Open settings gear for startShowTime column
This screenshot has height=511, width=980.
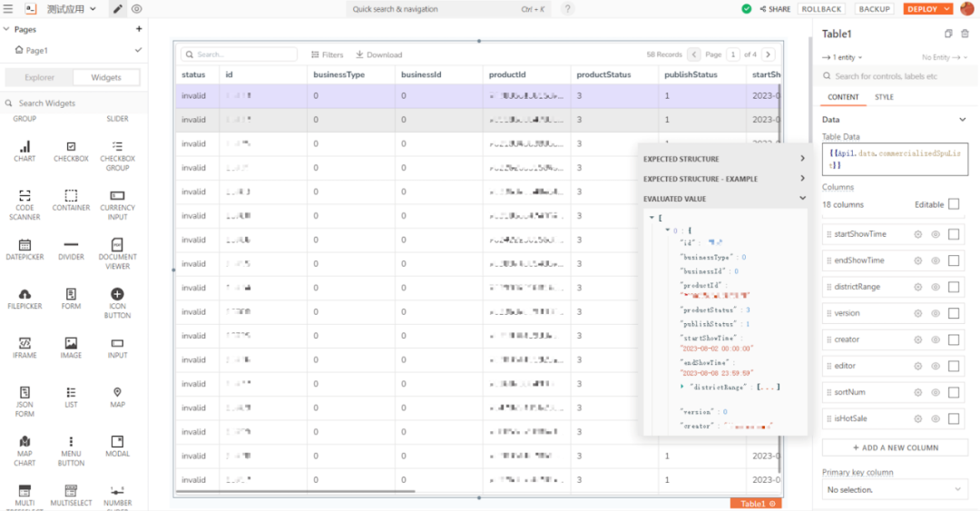click(x=918, y=234)
